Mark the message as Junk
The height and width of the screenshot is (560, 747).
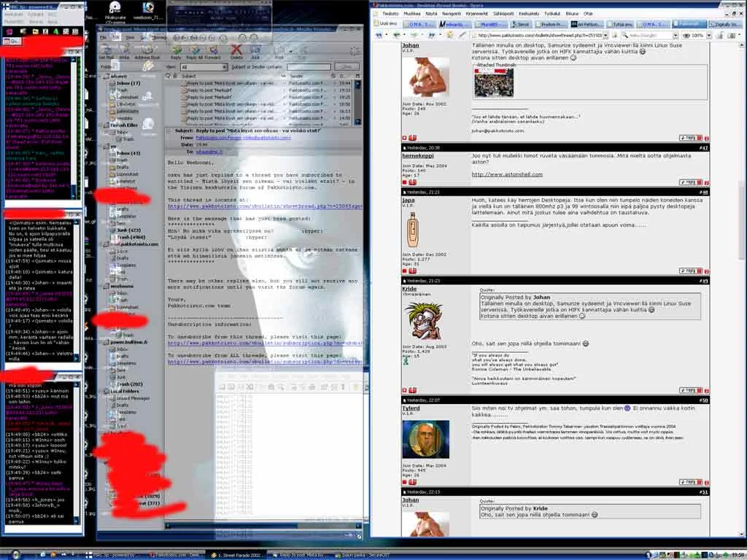(255, 50)
